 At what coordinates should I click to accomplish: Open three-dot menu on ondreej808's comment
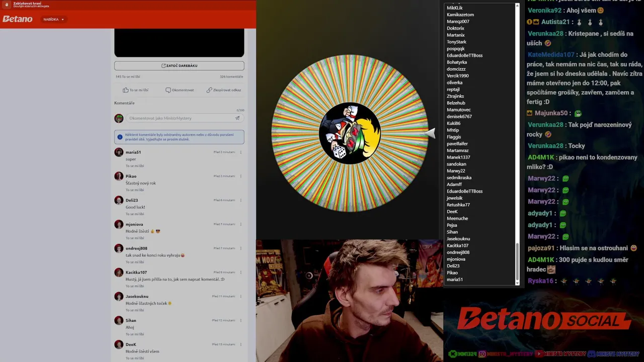pyautogui.click(x=240, y=248)
